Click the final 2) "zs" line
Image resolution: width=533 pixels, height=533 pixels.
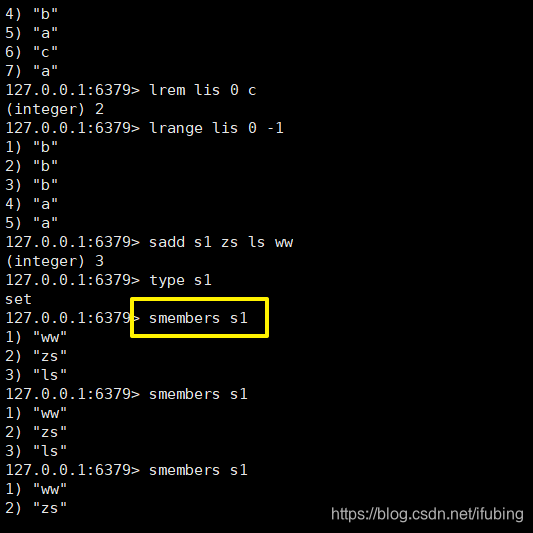pos(36,508)
